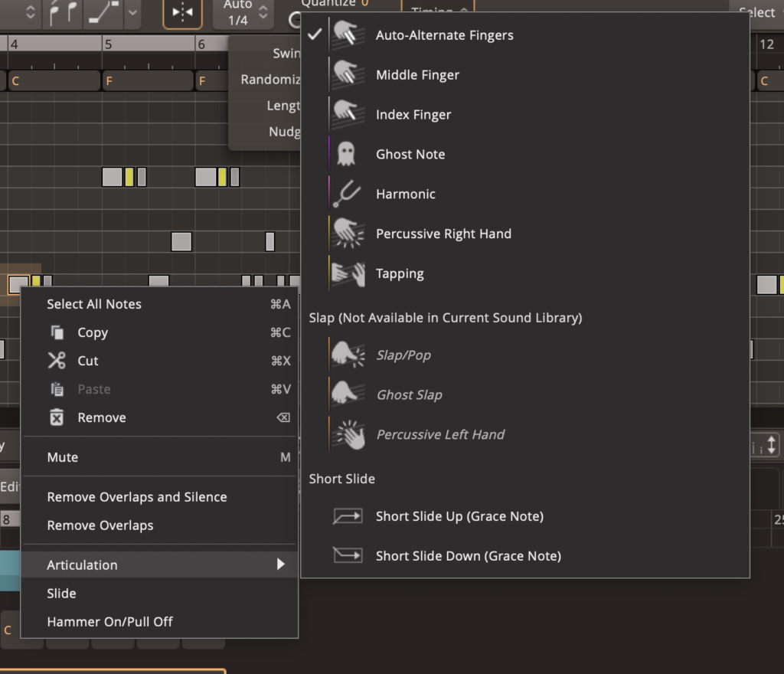This screenshot has height=674, width=784.
Task: Select the yellow note in bar 5
Action: (x=129, y=177)
